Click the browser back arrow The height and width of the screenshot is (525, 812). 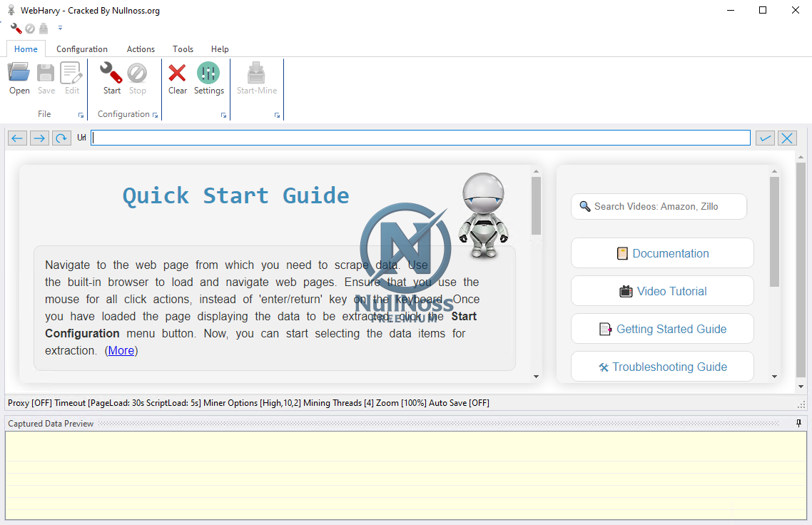pos(16,138)
